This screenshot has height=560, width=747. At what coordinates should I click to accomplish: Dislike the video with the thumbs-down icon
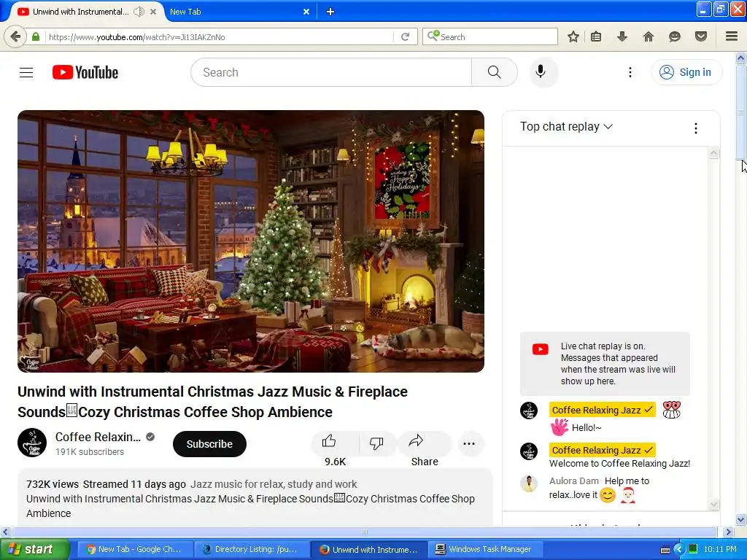[x=376, y=443]
